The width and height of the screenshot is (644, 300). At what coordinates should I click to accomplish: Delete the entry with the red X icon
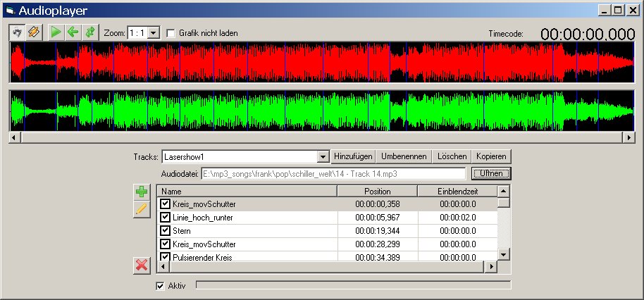pyautogui.click(x=142, y=265)
